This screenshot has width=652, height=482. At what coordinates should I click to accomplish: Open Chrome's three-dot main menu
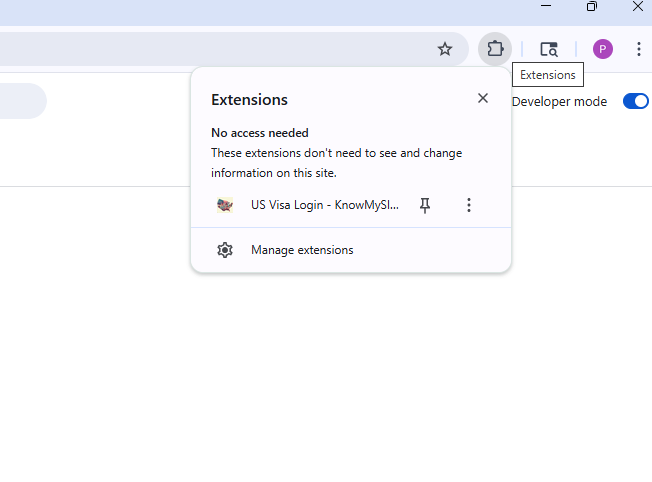tap(639, 49)
